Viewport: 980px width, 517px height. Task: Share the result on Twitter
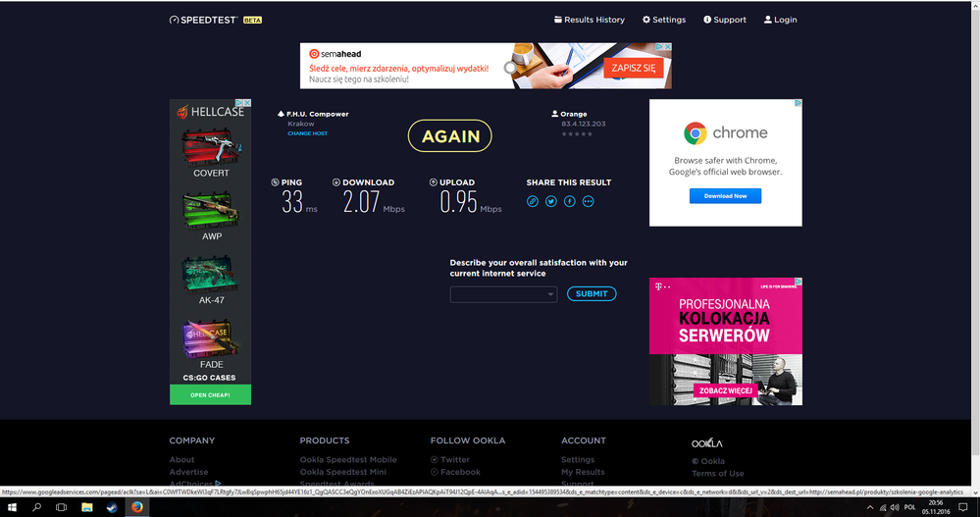tap(550, 201)
